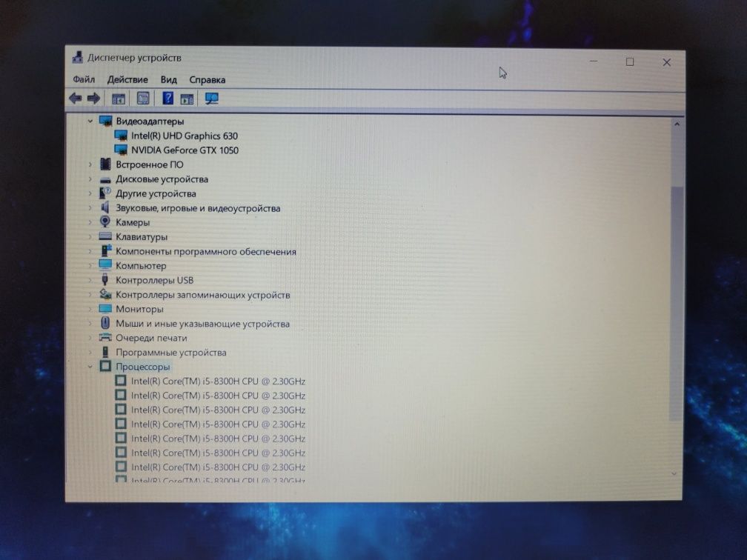Select Компоненты программного обеспечения label
This screenshot has width=747, height=560.
(206, 251)
